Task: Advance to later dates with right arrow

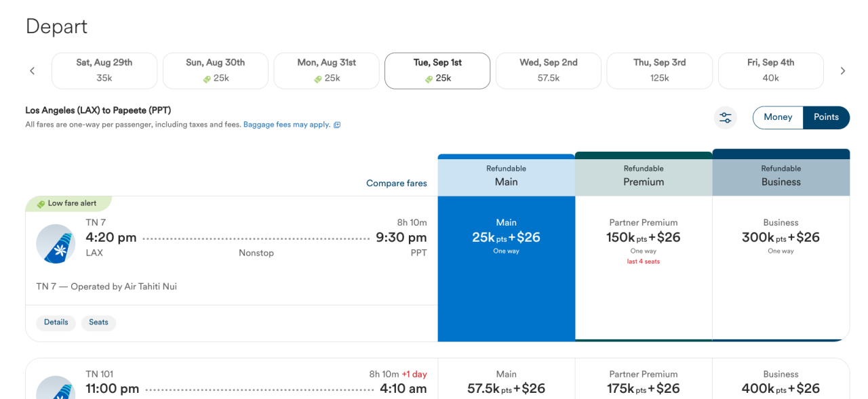Action: (843, 70)
